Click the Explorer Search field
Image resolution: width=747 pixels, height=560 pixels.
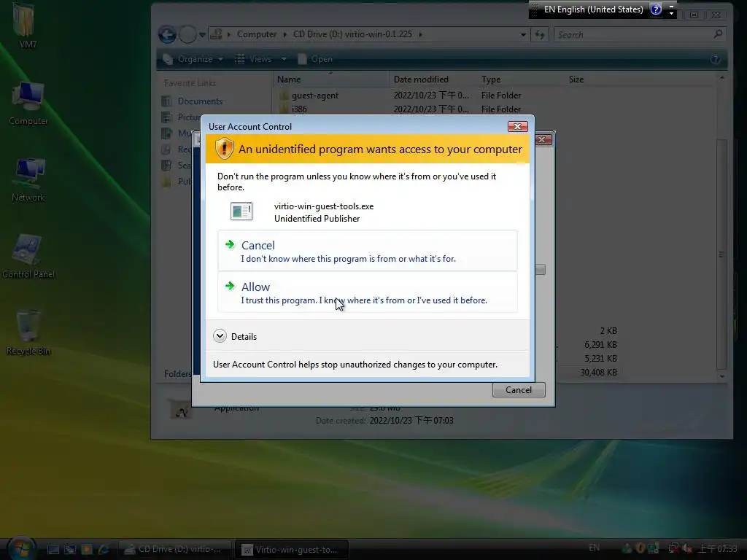coord(634,35)
